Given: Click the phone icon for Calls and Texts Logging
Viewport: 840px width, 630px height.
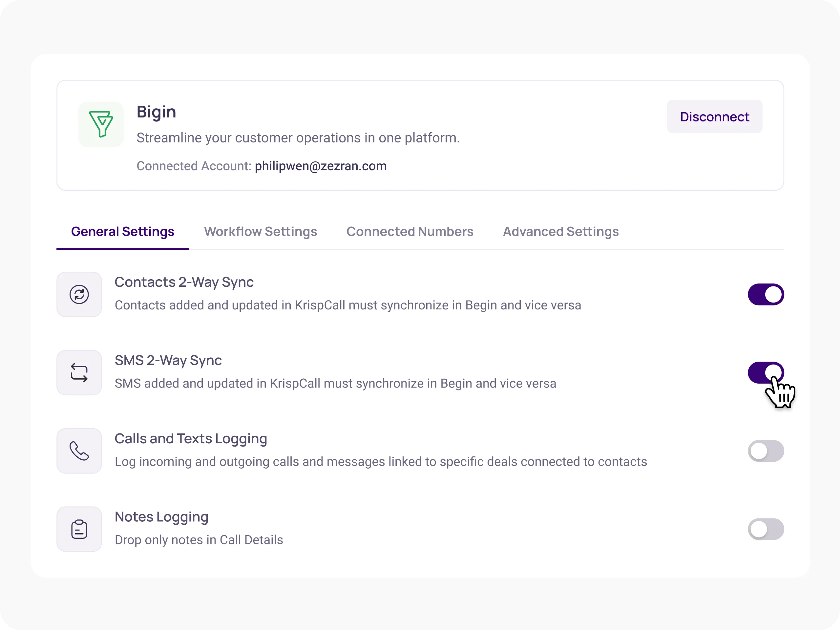Looking at the screenshot, I should tap(79, 451).
